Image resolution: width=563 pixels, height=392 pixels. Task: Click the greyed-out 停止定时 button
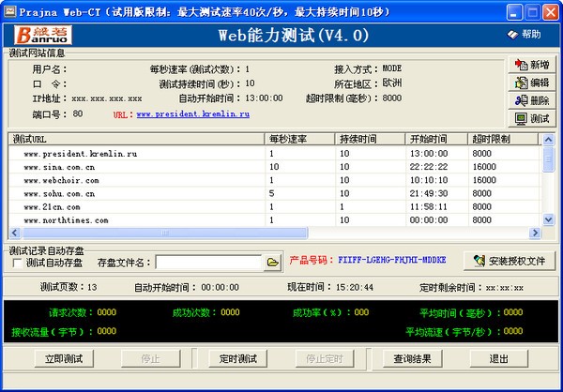click(325, 358)
